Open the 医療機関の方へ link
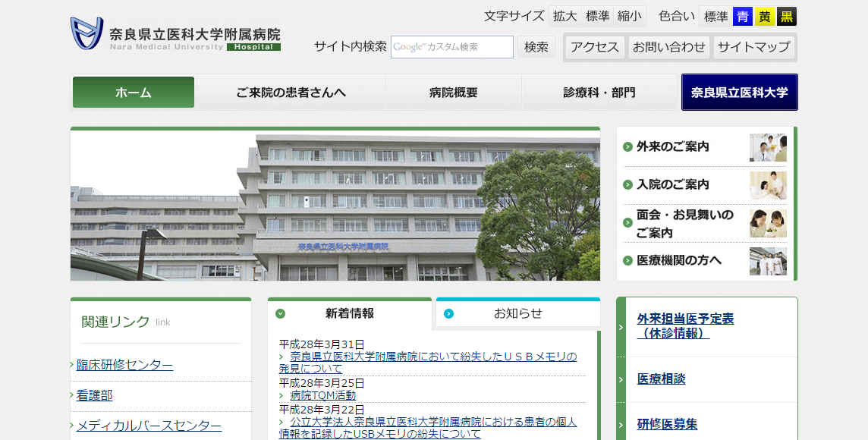Screen dimensions: 868x440 [679, 260]
